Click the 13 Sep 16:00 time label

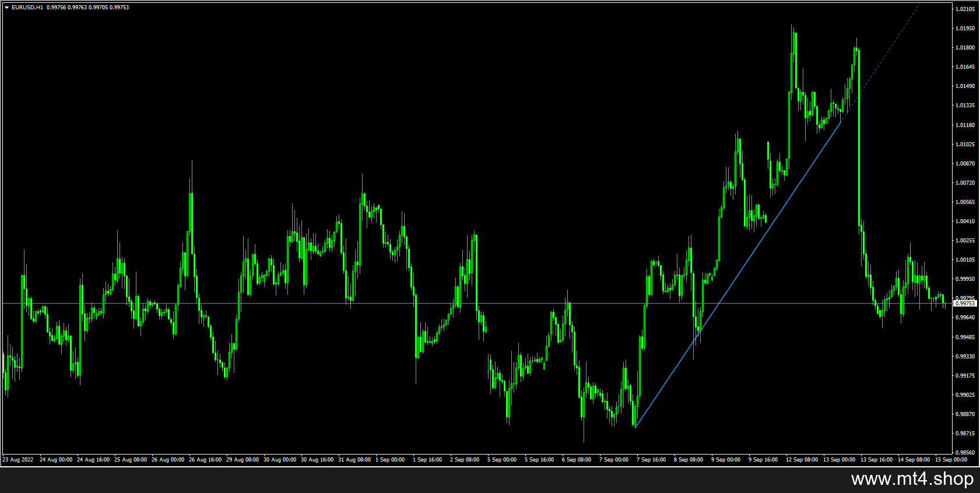[876, 460]
